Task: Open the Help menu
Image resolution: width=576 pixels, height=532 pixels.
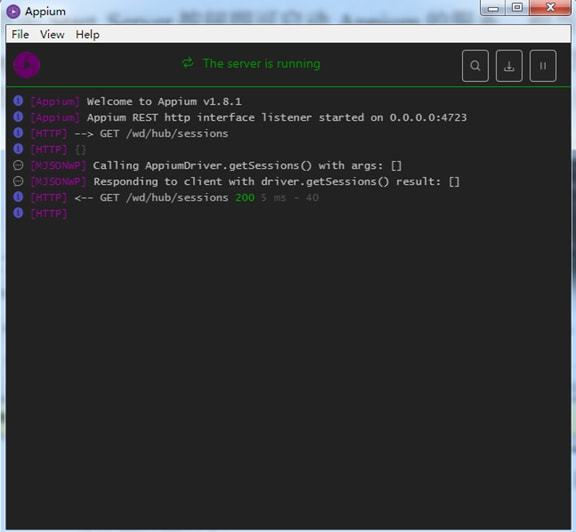Action: point(87,35)
